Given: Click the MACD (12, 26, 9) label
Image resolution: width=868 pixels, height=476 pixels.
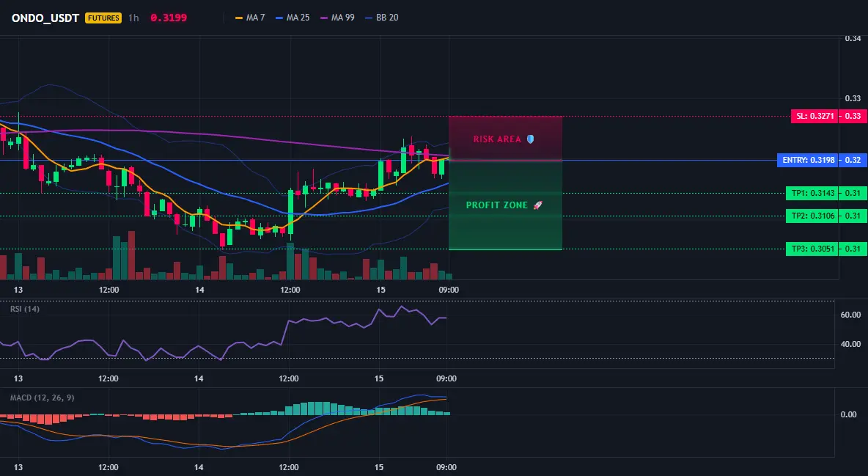Looking at the screenshot, I should pyautogui.click(x=42, y=398).
